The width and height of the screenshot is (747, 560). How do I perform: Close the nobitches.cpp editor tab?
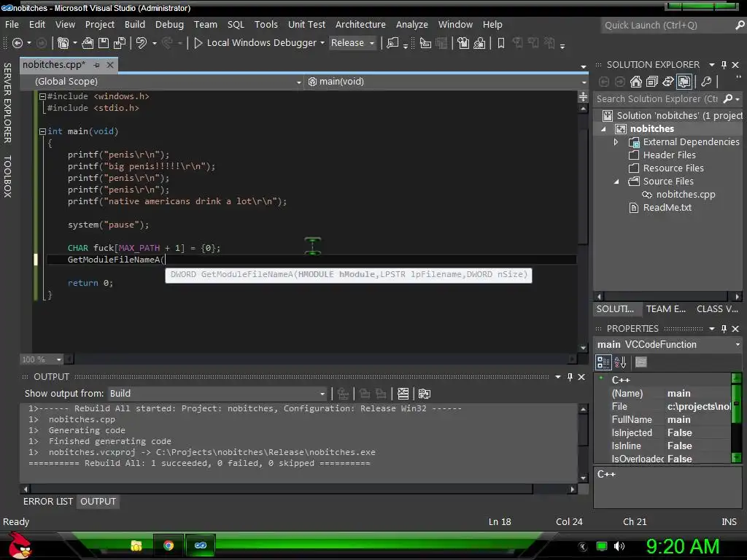point(110,65)
